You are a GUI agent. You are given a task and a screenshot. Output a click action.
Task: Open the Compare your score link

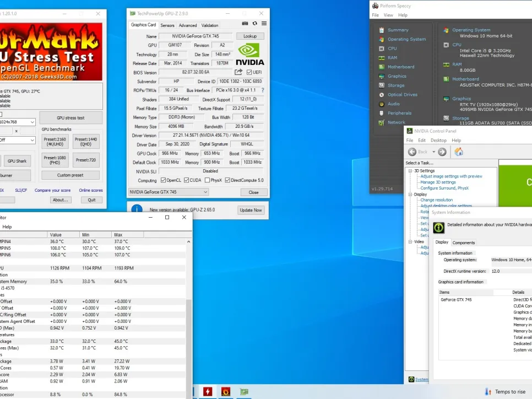[52, 190]
